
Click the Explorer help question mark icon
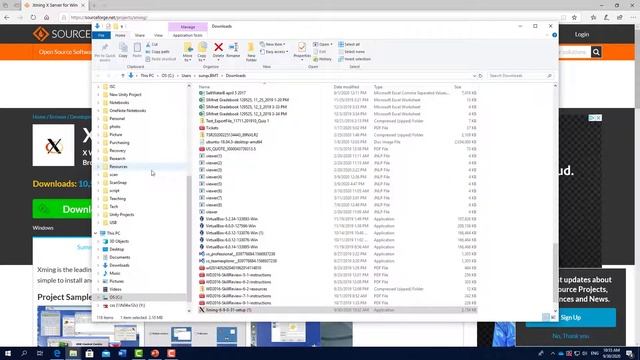554,35
